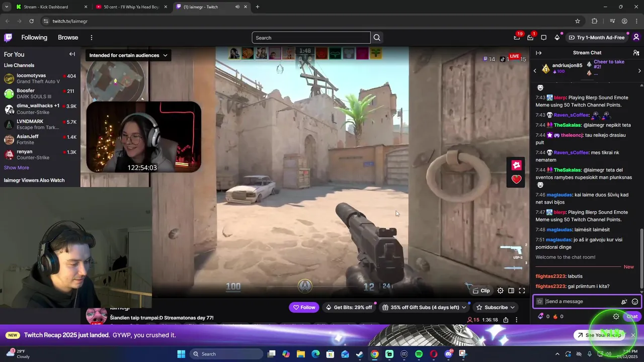This screenshot has height=362, width=644.
Task: Show next leaderboard entry arrow
Action: pos(639,71)
